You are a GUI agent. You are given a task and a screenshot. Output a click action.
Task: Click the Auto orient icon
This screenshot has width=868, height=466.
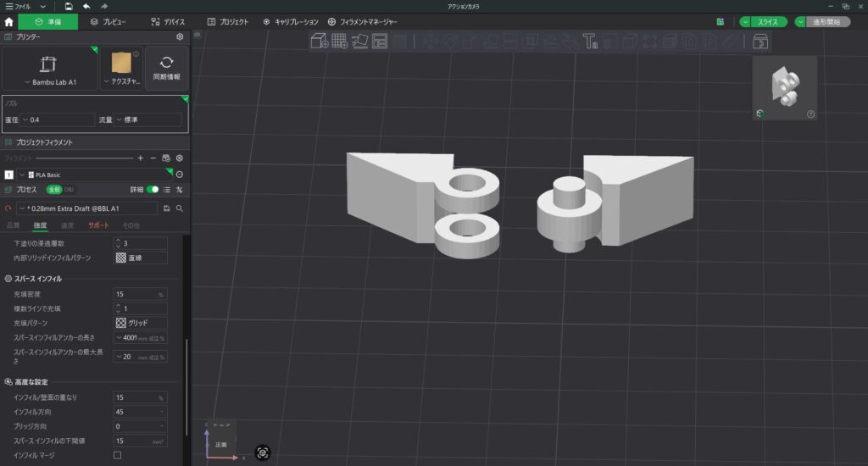point(359,41)
